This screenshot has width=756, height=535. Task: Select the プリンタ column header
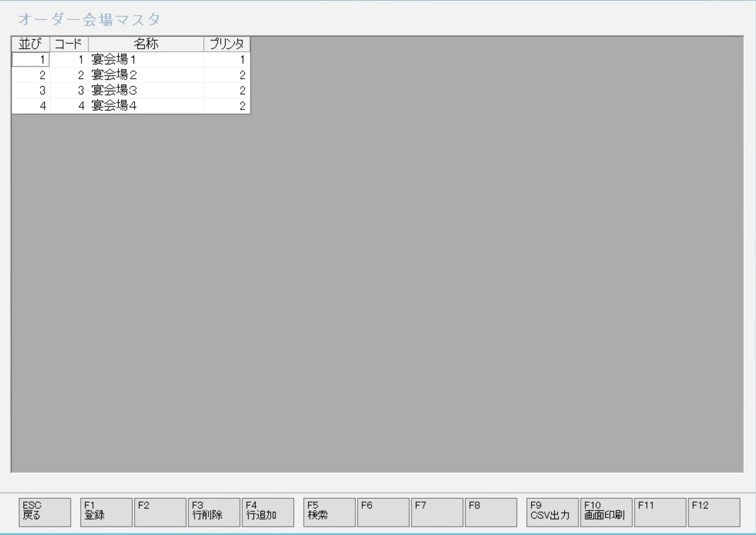pos(227,44)
